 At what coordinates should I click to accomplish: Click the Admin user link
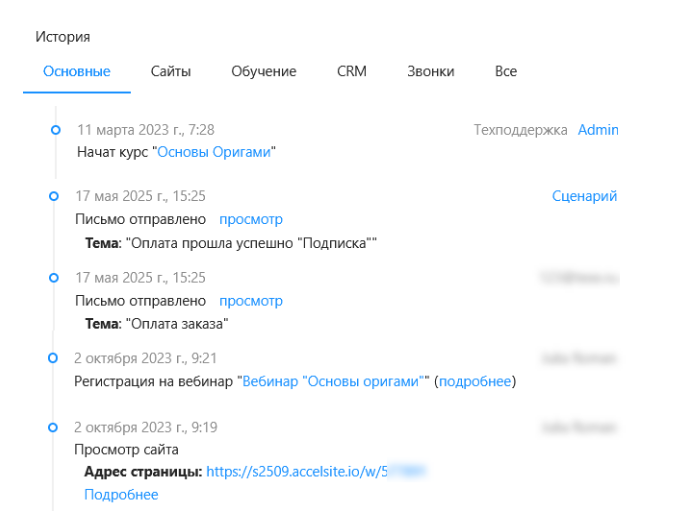pos(598,130)
